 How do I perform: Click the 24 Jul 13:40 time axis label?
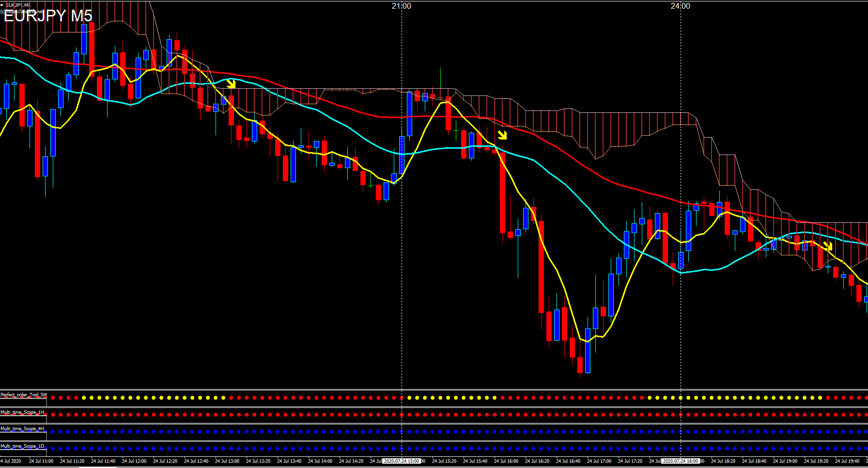tap(289, 461)
